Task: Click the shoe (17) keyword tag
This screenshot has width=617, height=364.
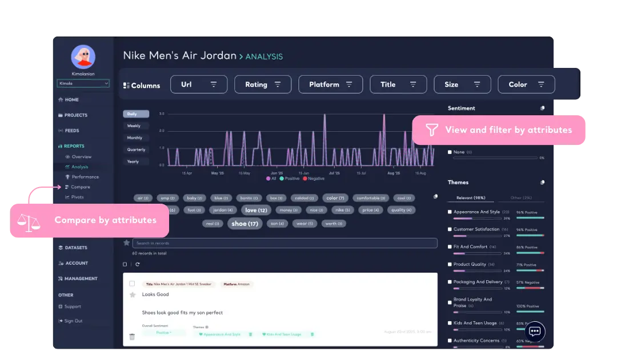Action: point(245,223)
